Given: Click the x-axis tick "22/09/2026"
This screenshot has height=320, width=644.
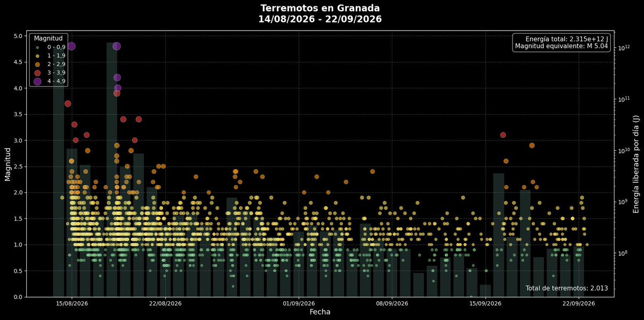Looking at the screenshot, I should pos(579,303).
